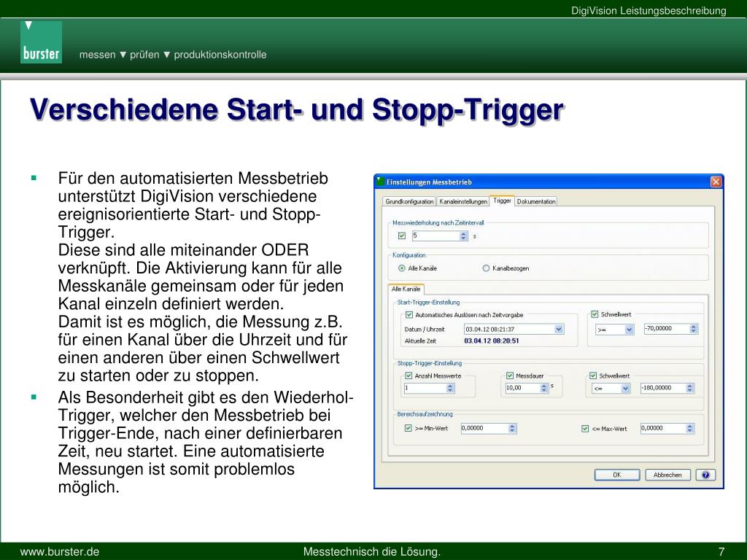Click the Messdauer spinner arrows
The width and height of the screenshot is (747, 560).
[544, 388]
